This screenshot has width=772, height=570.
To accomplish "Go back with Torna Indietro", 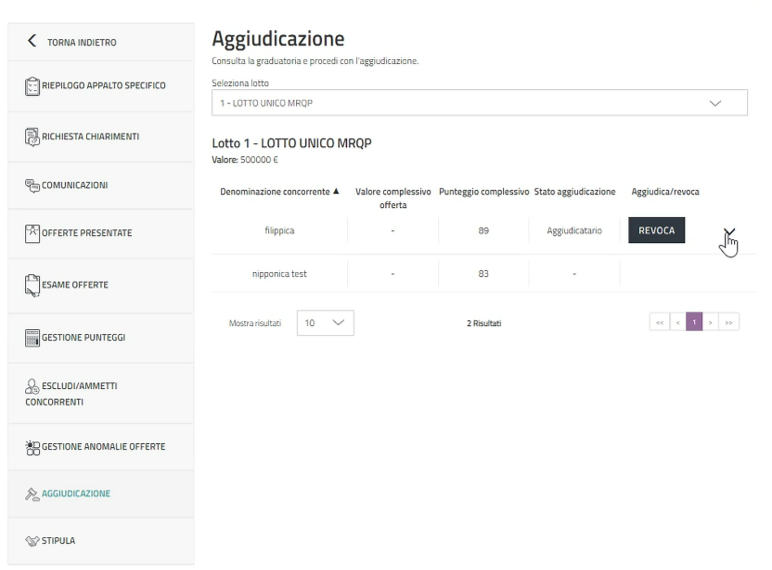I will (x=73, y=42).
